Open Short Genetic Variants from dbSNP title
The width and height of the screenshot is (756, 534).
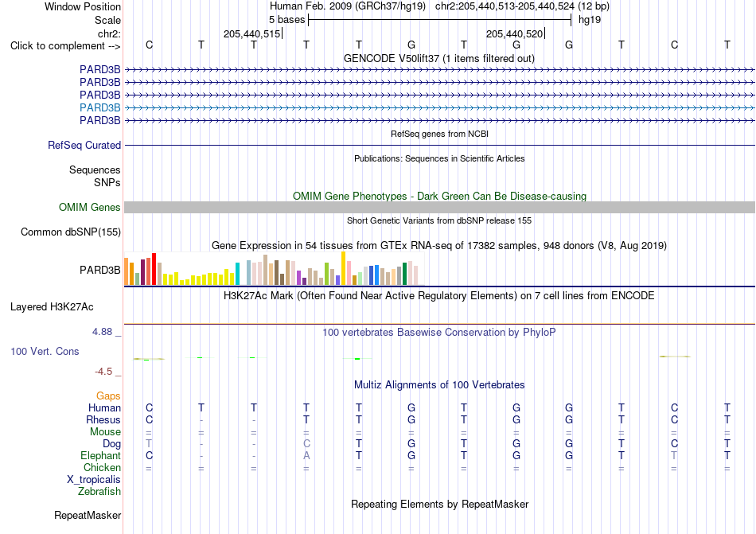coord(439,220)
